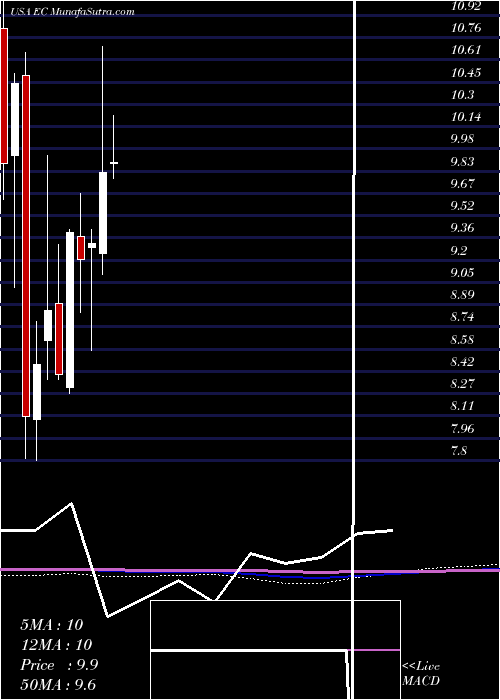500x700 pixels.
Task: Click the 10.76 price axis label
Action: tap(466, 28)
